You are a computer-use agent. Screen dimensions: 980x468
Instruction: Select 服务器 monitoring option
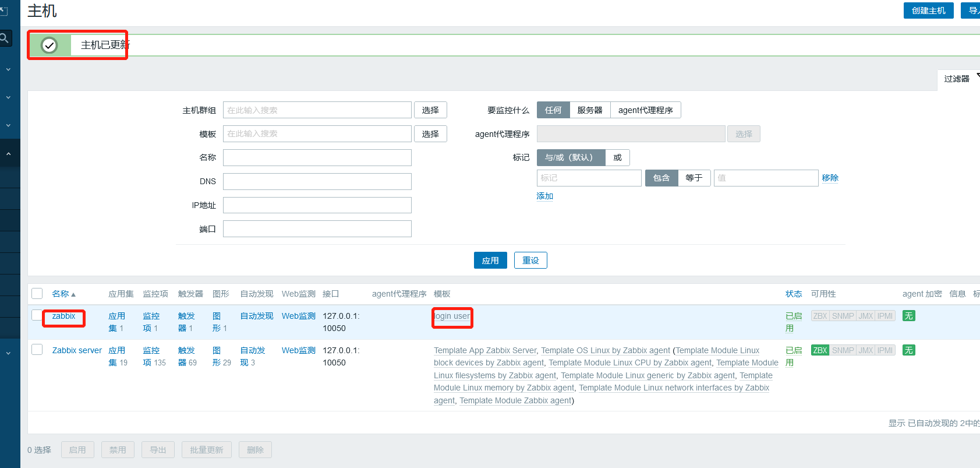point(590,110)
